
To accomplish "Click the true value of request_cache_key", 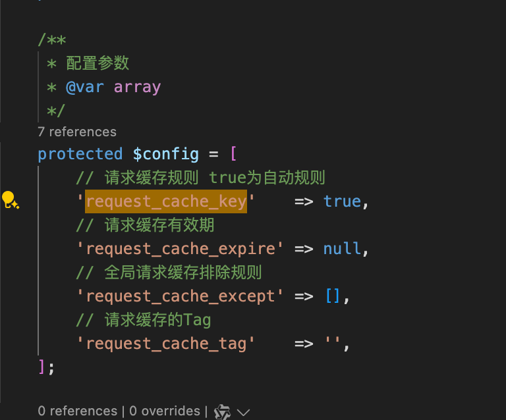I will (342, 201).
